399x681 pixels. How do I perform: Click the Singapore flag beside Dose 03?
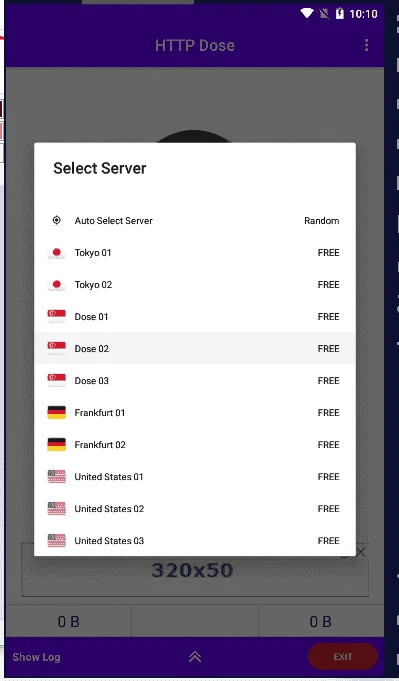(x=56, y=381)
